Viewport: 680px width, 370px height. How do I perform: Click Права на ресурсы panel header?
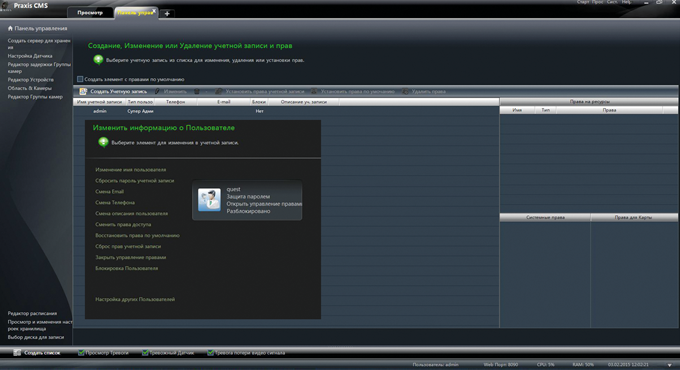(x=589, y=102)
